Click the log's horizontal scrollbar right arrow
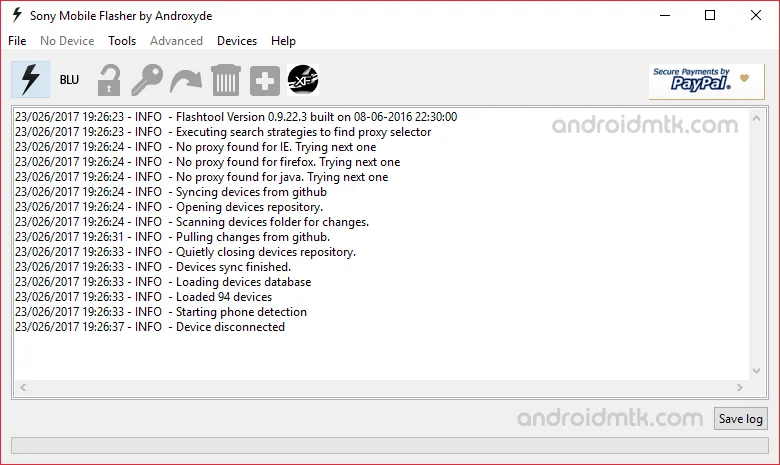780x465 pixels. (x=741, y=387)
